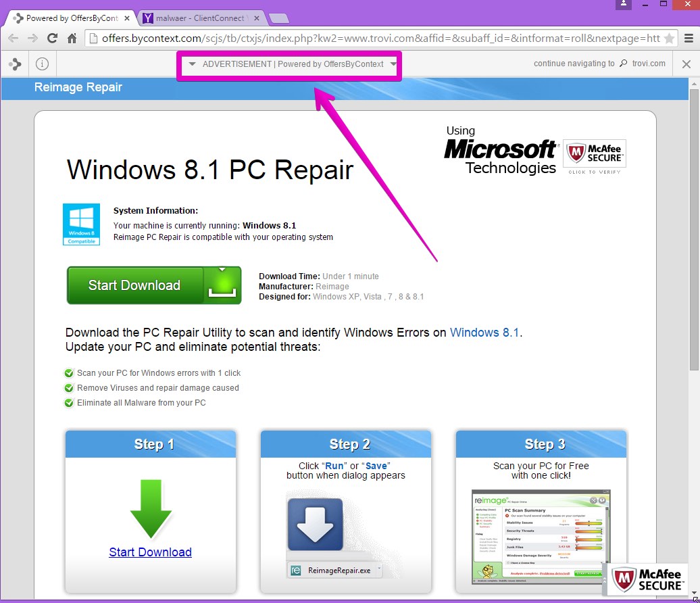The width and height of the screenshot is (700, 603).
Task: Follow the 'continue navigating to trovi.com' link
Action: tap(599, 64)
